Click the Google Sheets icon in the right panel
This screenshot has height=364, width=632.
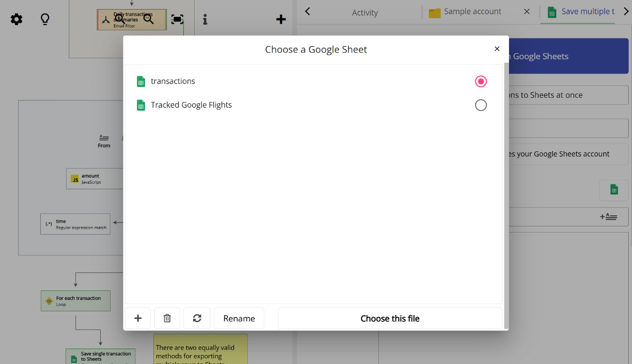[x=613, y=190]
